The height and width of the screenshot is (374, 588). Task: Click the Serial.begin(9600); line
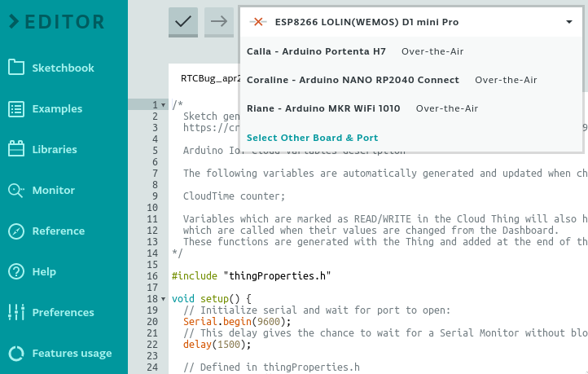pyautogui.click(x=237, y=322)
